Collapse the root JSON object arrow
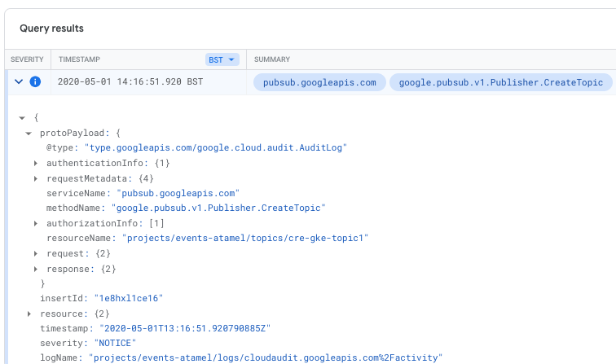The image size is (616, 364). coord(22,118)
